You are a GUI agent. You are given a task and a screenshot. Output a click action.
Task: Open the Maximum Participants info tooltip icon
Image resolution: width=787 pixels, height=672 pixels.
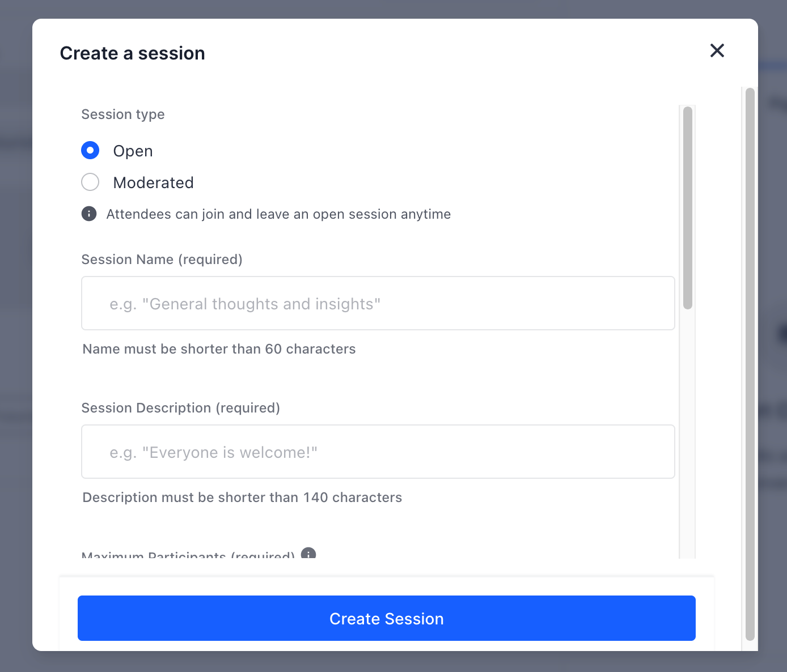(x=308, y=554)
